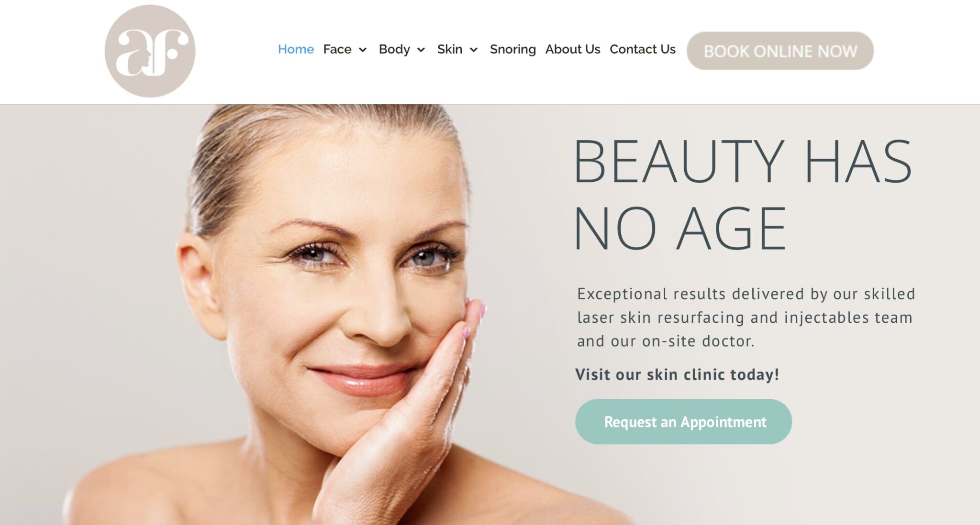Screen dimensions: 980x525
Task: Open the Snoring page
Action: point(512,49)
